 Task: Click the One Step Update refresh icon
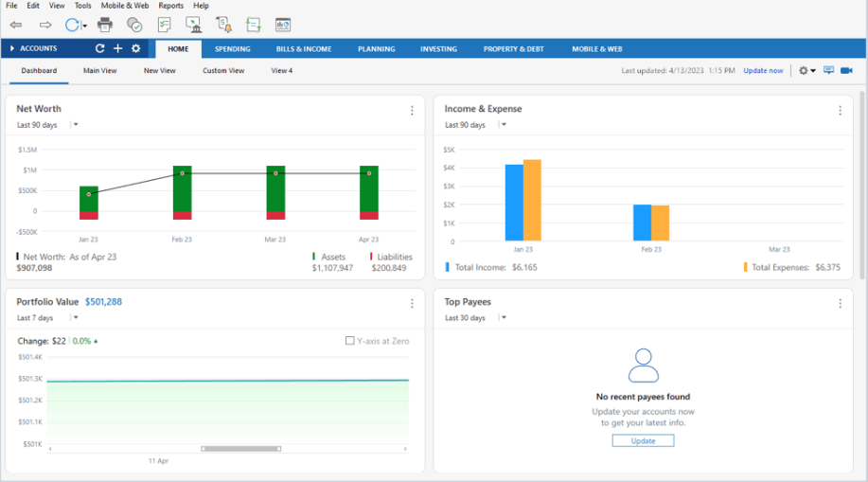73,25
